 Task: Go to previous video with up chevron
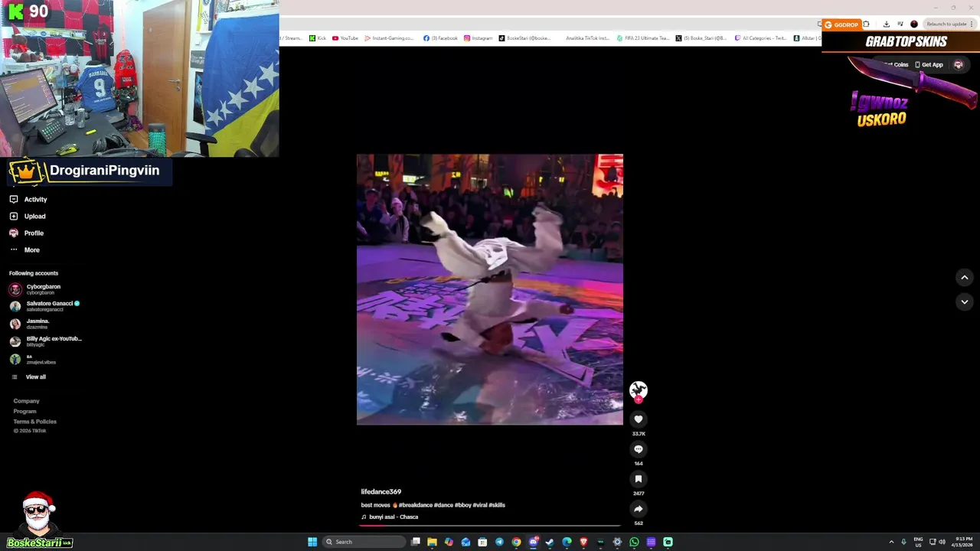click(x=965, y=278)
